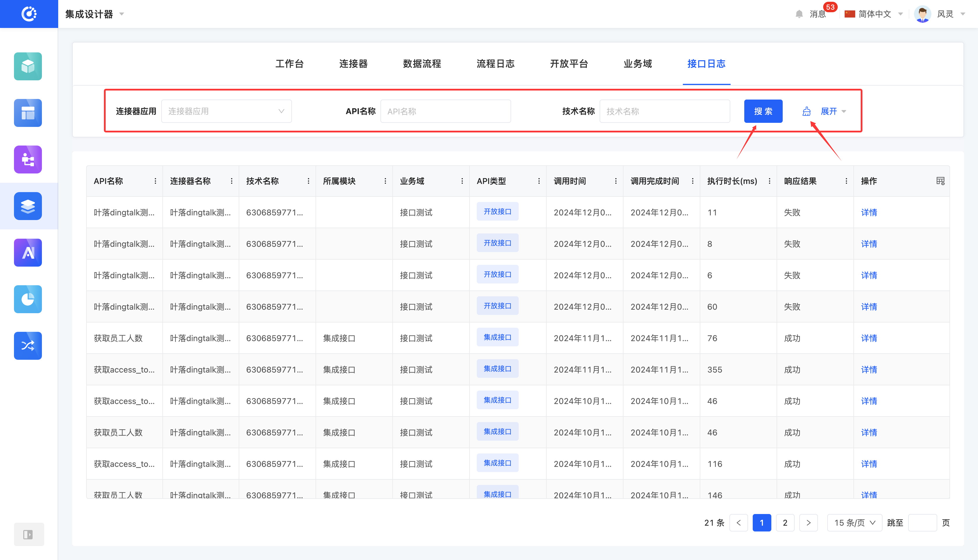Click the notification bell messages icon
The width and height of the screenshot is (978, 560).
pos(799,14)
